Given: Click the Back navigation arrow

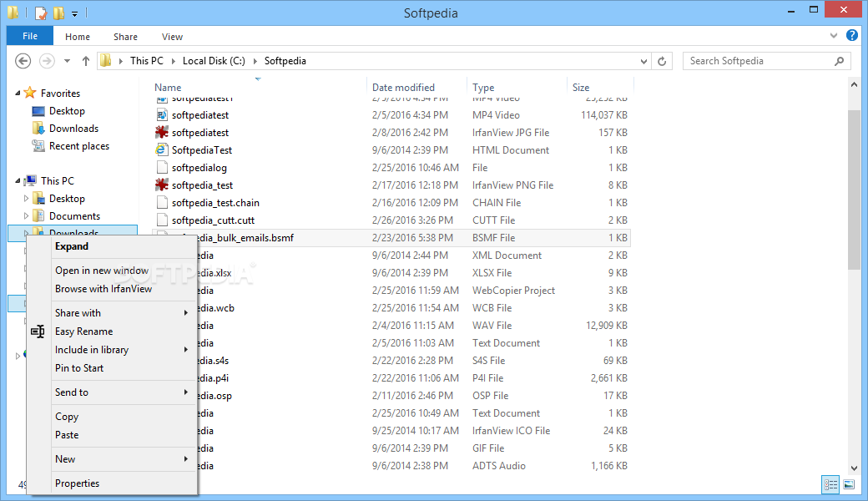Looking at the screenshot, I should (x=23, y=61).
